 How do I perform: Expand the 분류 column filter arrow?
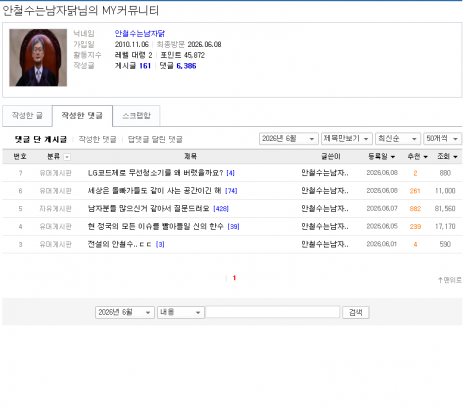click(x=67, y=157)
